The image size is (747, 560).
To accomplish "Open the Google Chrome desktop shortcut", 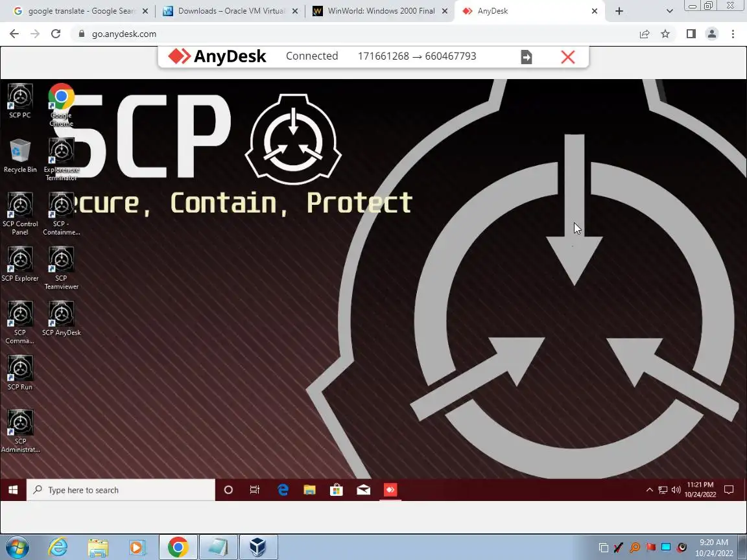I will tap(61, 105).
